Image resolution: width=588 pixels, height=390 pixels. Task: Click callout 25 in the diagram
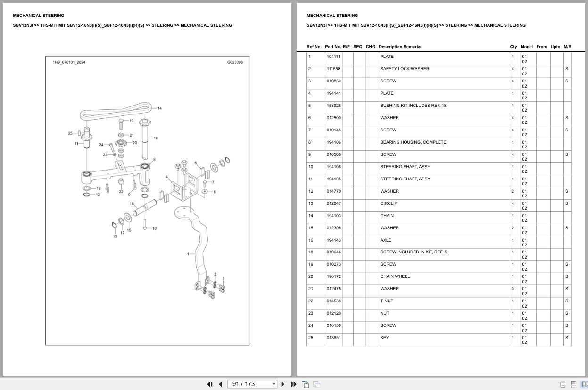click(x=70, y=133)
